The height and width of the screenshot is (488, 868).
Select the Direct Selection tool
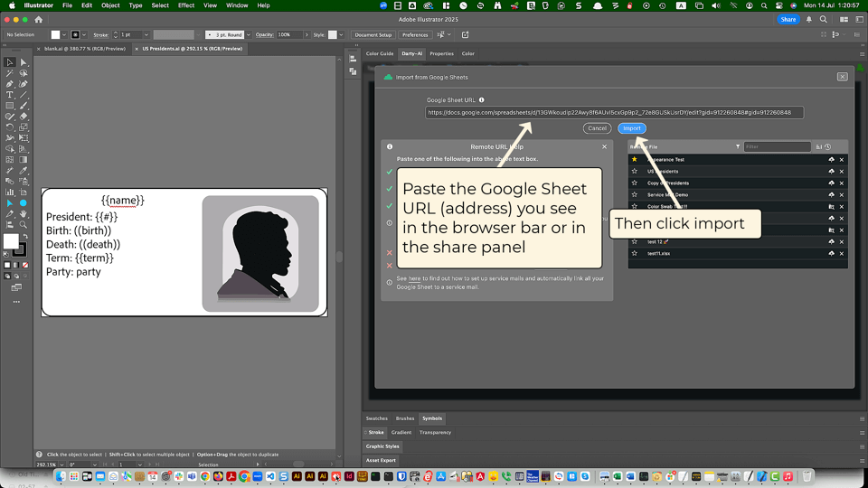tap(24, 62)
